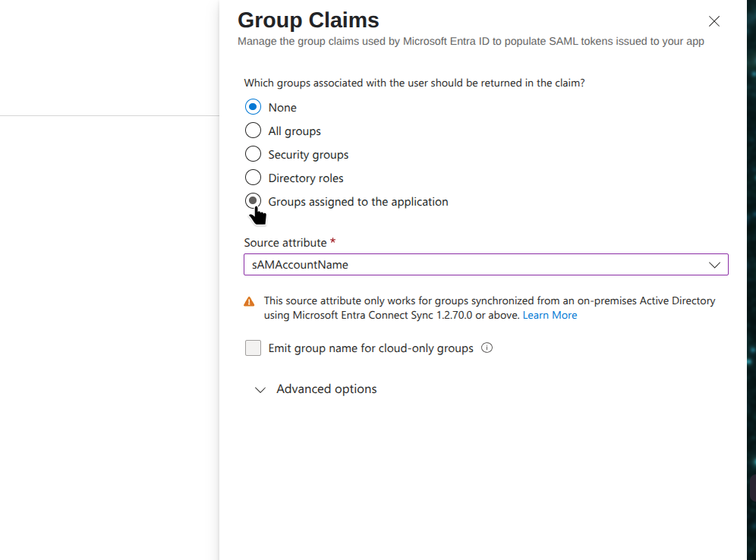Viewport: 756px width, 560px height.
Task: Click the Source attribute field label
Action: (285, 243)
